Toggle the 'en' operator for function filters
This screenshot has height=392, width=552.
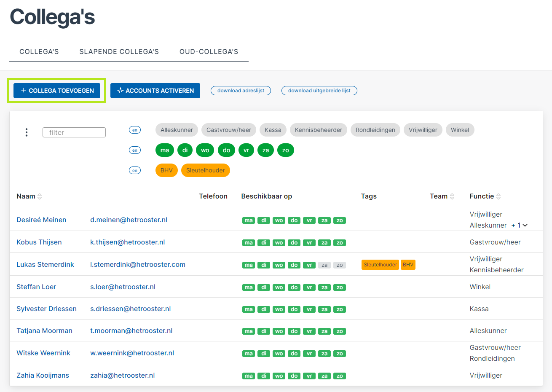click(x=135, y=130)
